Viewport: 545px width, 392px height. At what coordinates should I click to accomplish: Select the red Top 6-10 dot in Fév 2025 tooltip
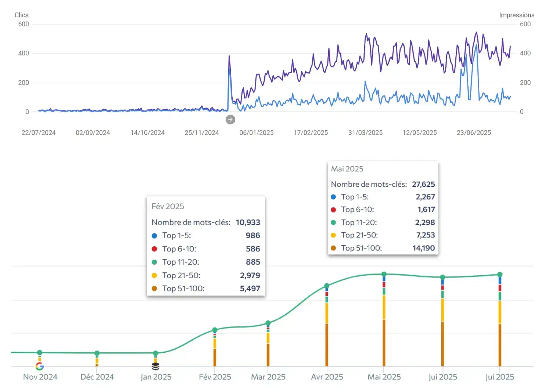[x=154, y=249]
